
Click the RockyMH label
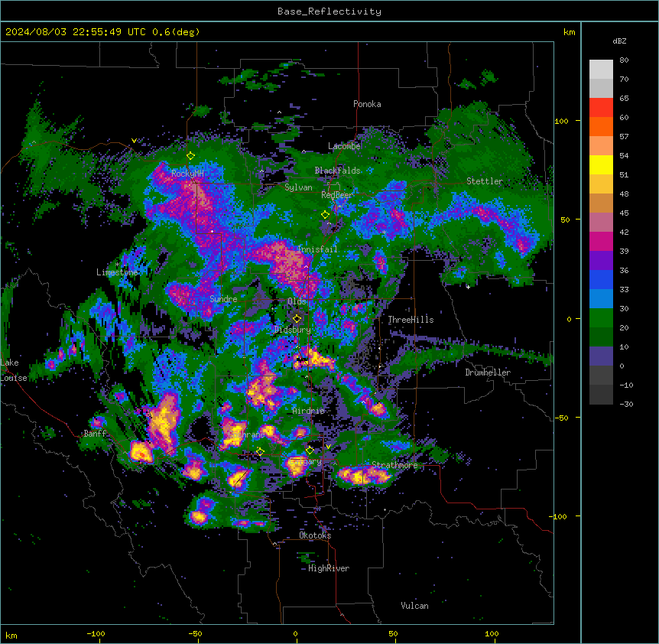pyautogui.click(x=187, y=174)
